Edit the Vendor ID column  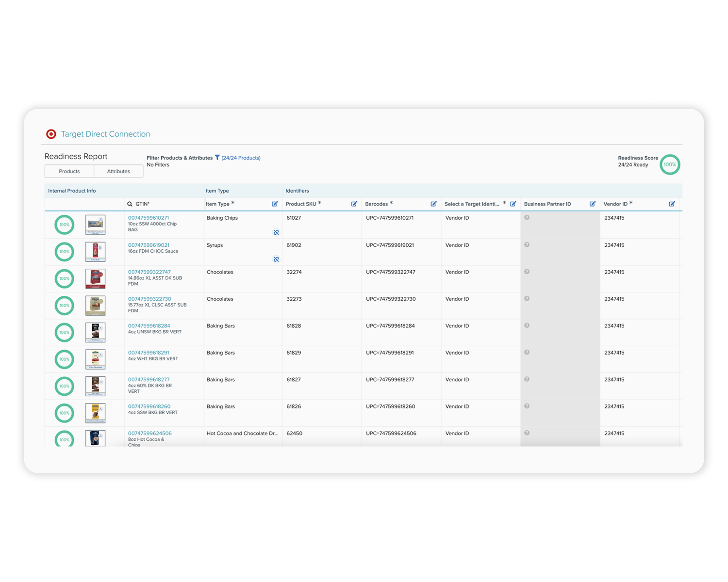tap(672, 204)
